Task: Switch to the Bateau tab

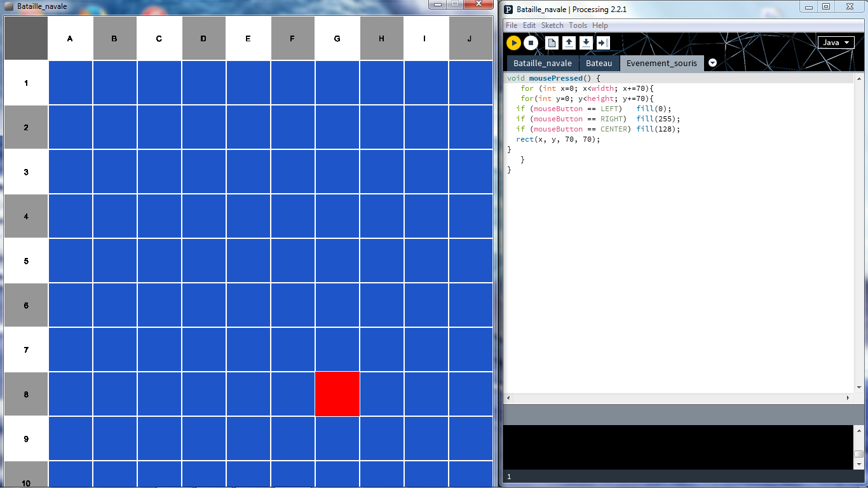Action: [x=599, y=64]
